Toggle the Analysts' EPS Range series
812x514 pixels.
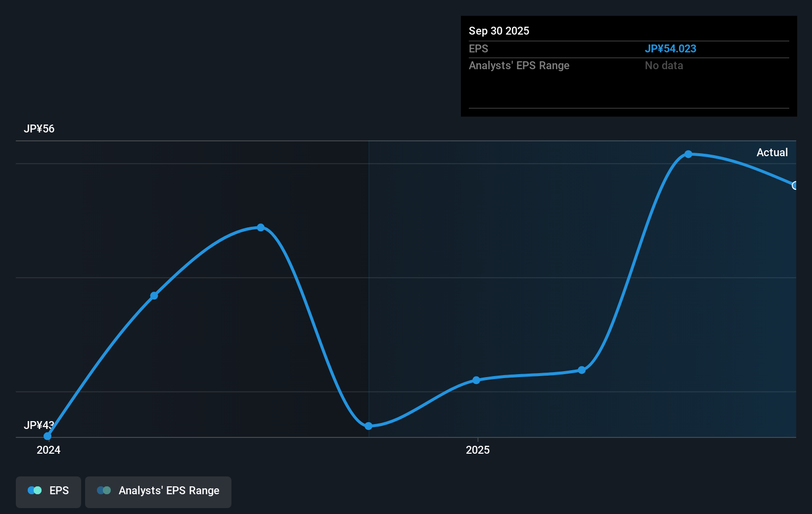point(158,492)
